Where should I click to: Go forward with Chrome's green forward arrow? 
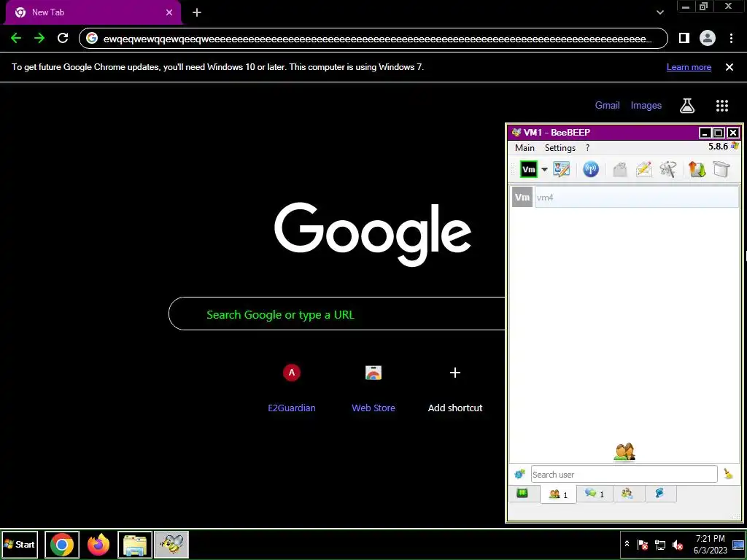pyautogui.click(x=39, y=38)
